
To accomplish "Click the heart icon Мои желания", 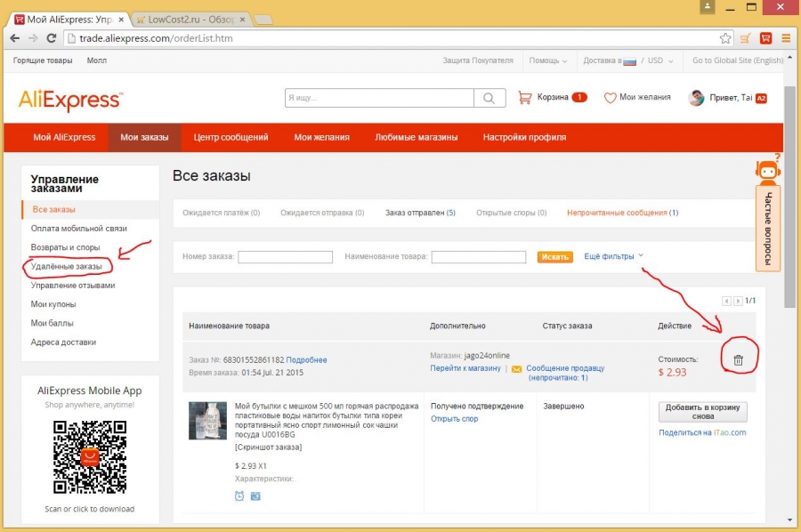I will pos(610,98).
